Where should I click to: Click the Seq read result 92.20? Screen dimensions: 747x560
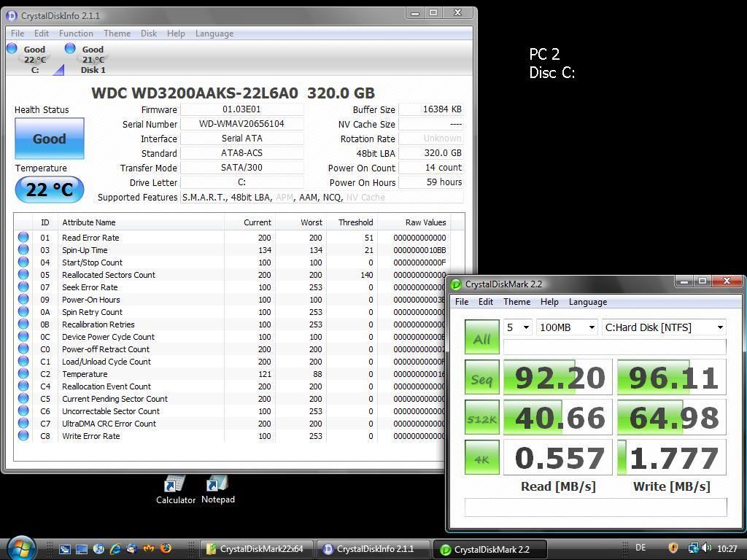(558, 377)
